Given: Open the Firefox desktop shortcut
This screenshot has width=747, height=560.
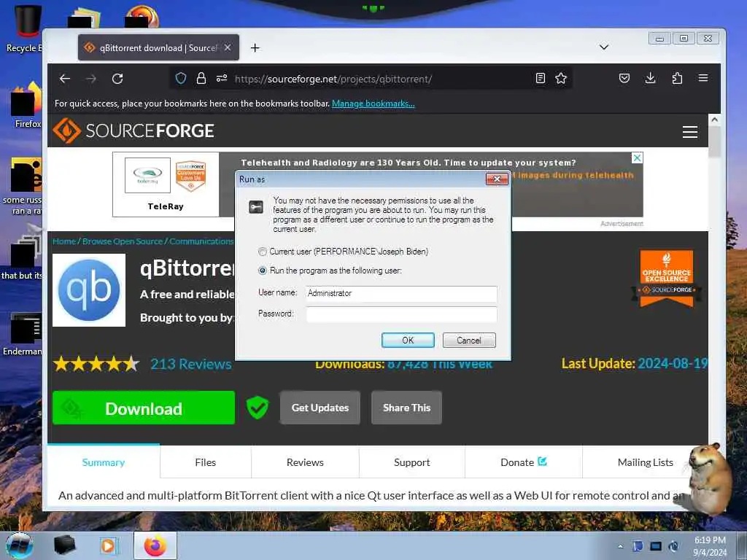Looking at the screenshot, I should coord(27,105).
